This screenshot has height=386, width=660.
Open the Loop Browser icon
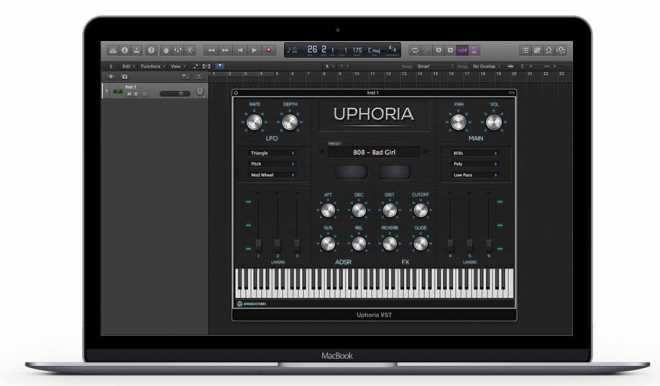pos(549,51)
